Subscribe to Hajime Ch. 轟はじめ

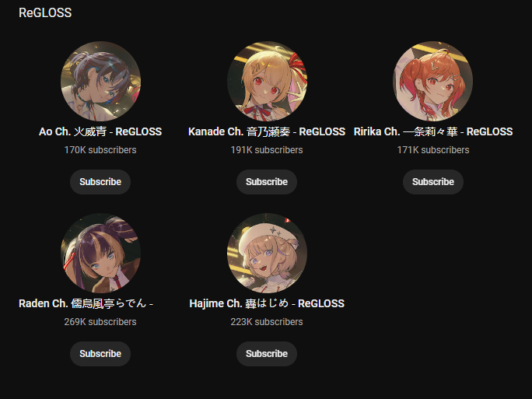point(267,354)
